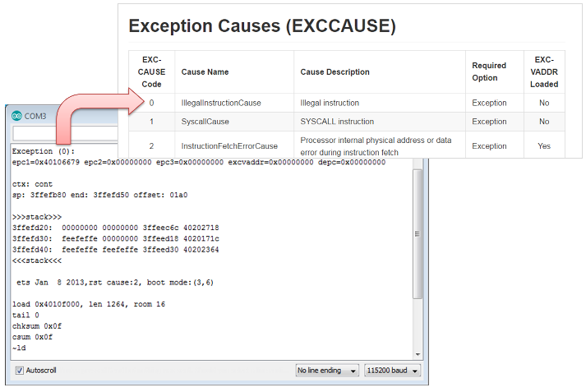Click the '~ld' line

click(x=19, y=348)
